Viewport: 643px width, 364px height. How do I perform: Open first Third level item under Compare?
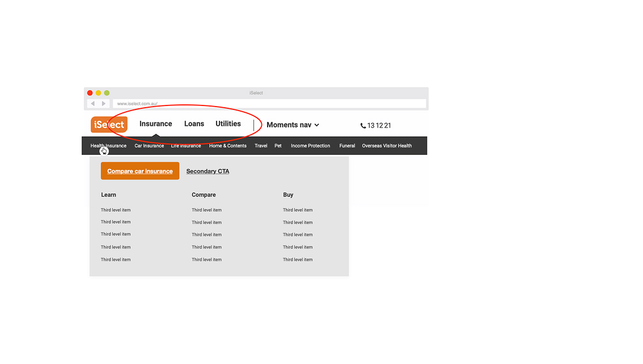206,210
